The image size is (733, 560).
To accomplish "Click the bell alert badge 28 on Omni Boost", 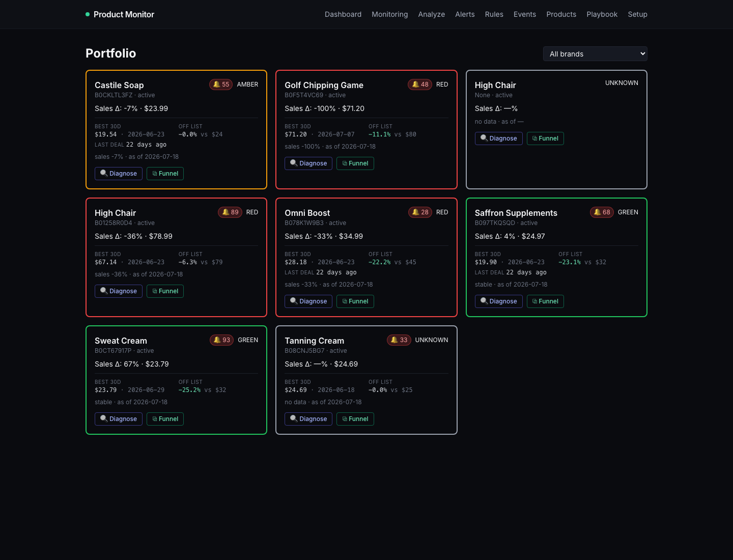I will tap(420, 212).
